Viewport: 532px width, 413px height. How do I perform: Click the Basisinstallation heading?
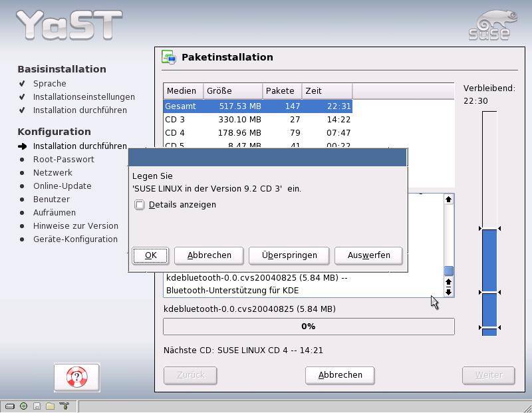62,69
